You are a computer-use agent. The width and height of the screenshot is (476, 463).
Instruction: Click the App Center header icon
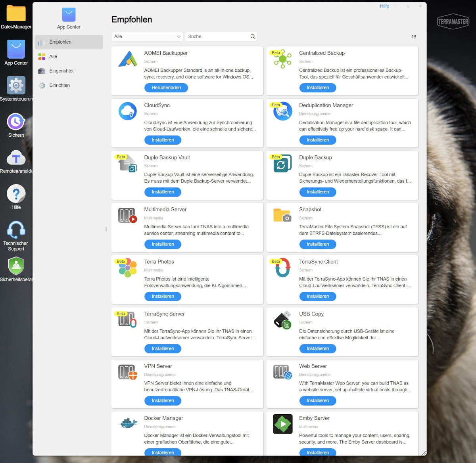[x=69, y=15]
